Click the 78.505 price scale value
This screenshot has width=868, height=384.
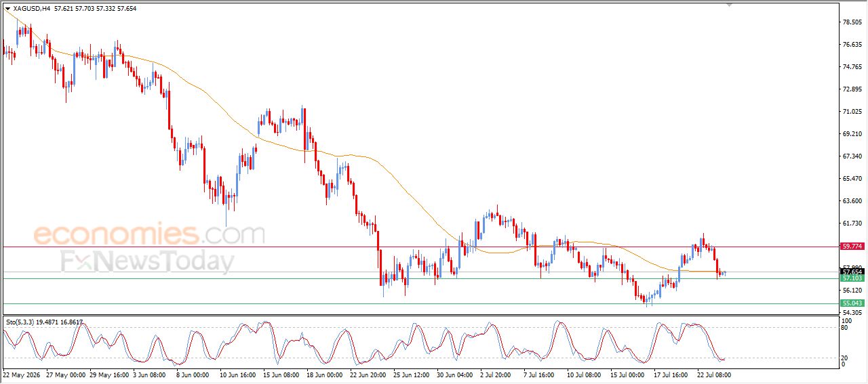[852, 22]
